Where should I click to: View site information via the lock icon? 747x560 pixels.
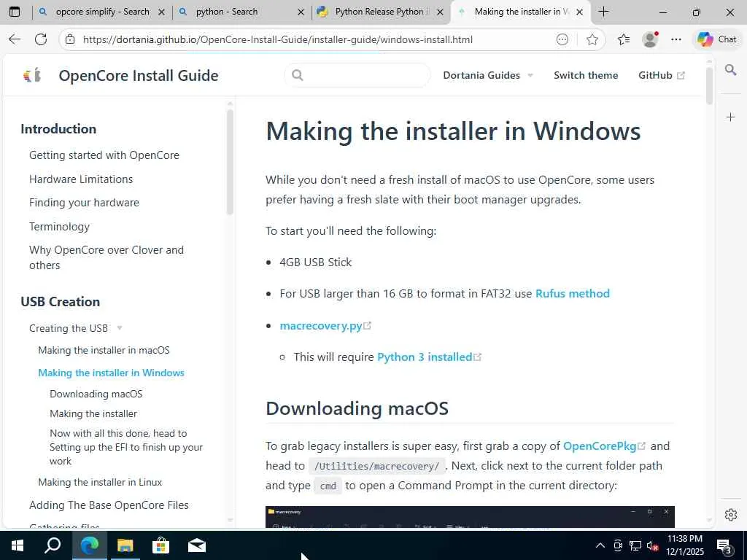[x=70, y=39]
